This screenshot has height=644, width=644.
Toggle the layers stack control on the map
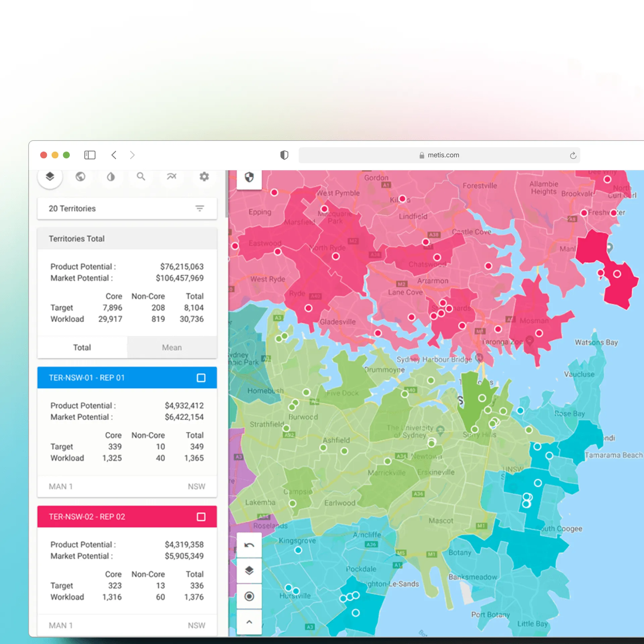coord(249,571)
